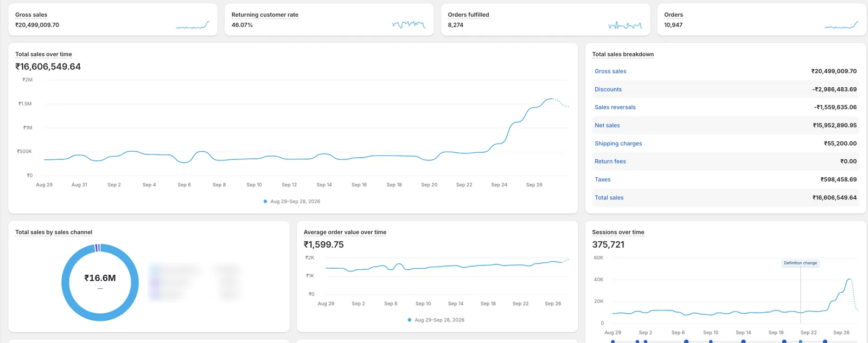Click the -₹2,986,483.69 discounts value
The width and height of the screenshot is (868, 343).
pyautogui.click(x=834, y=89)
